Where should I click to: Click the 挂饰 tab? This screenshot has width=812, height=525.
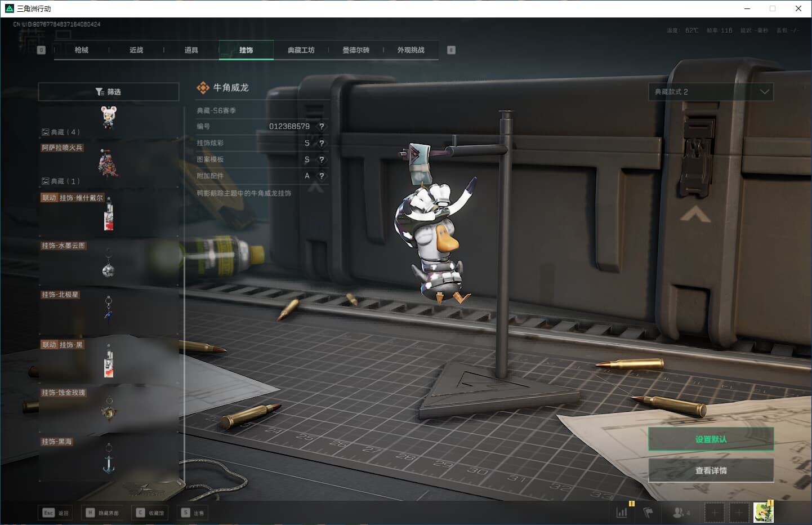coord(246,50)
